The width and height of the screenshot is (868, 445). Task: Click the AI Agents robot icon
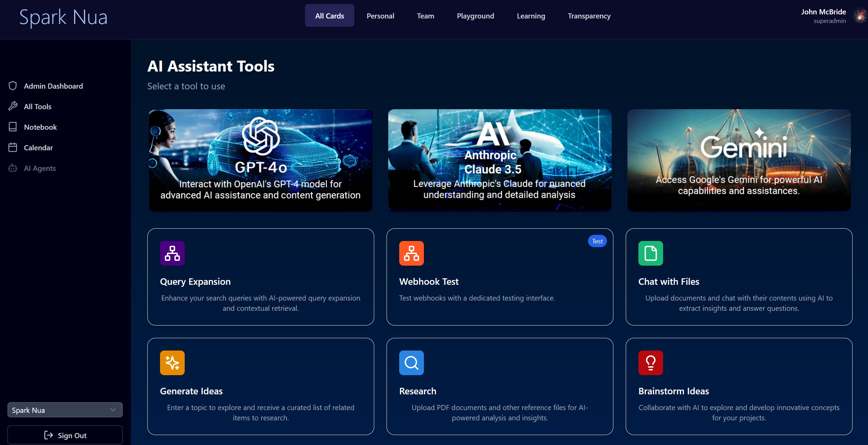[13, 168]
